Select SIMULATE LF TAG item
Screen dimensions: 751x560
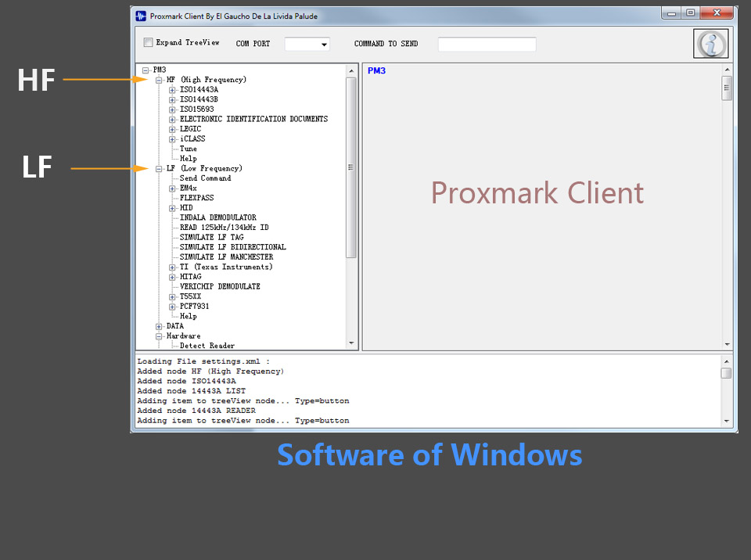[211, 237]
